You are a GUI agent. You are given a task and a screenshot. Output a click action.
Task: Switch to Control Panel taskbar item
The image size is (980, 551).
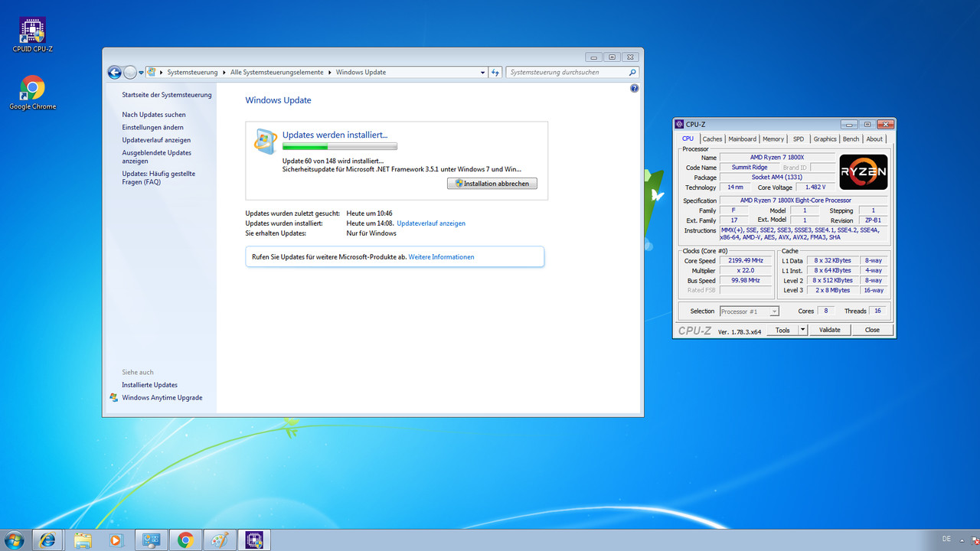pyautogui.click(x=151, y=540)
